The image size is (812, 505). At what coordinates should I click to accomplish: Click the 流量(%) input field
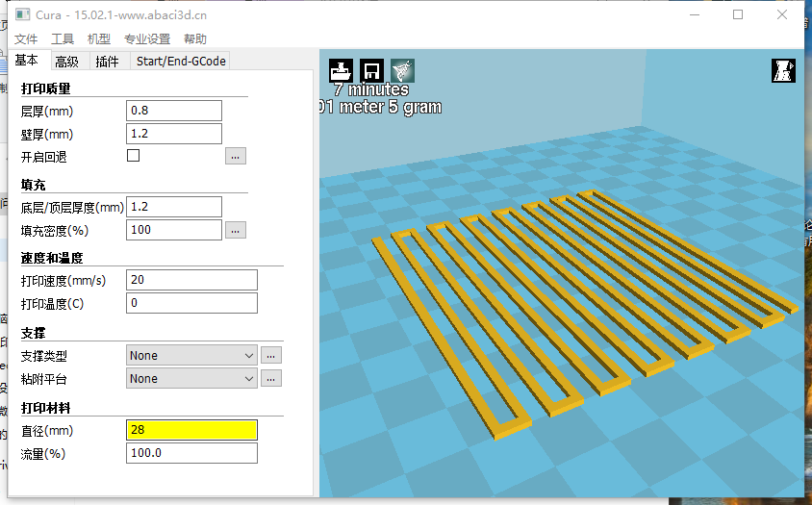[x=191, y=453]
